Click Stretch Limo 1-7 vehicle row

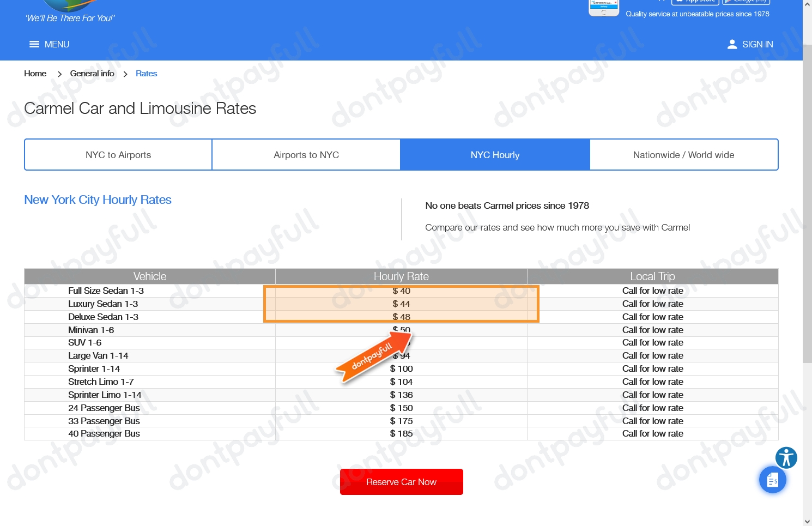pos(101,382)
